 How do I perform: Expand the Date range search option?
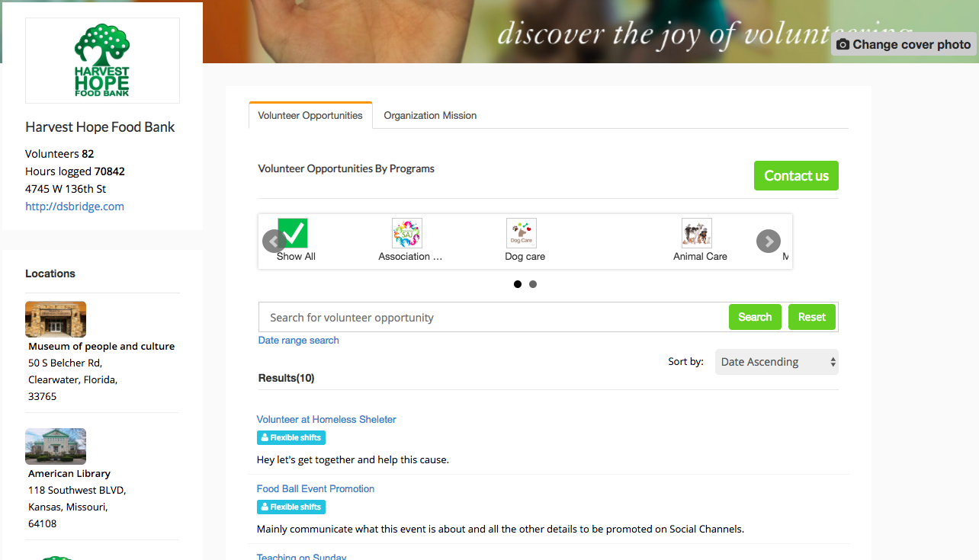(299, 341)
